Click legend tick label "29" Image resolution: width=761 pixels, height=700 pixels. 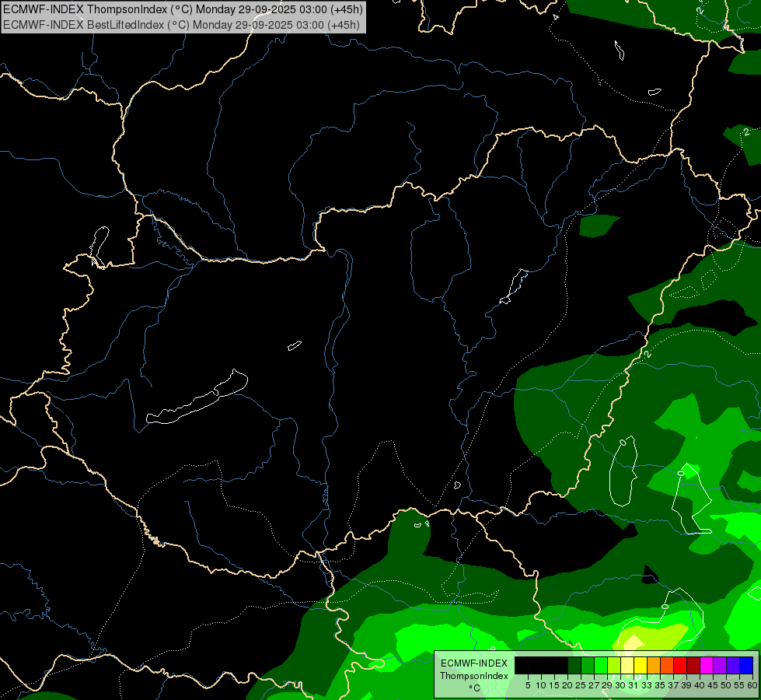[x=606, y=685]
